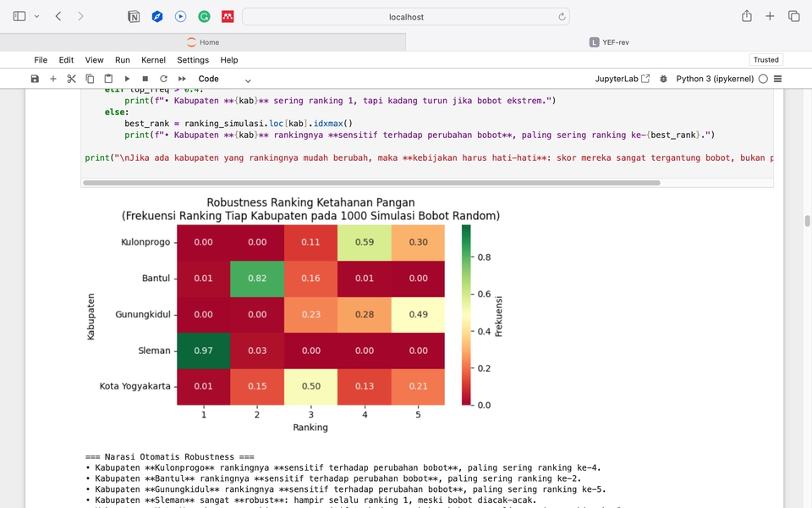Open the Kernel menu
The image size is (812, 508).
tap(153, 60)
